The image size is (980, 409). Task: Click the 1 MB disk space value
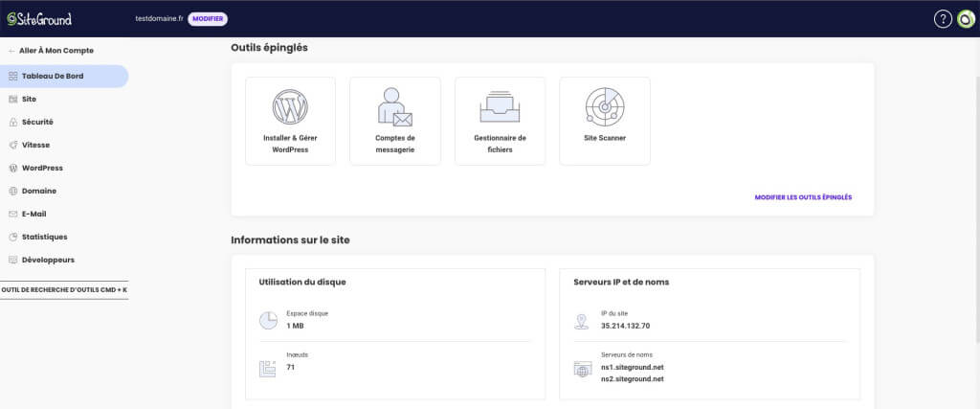tap(295, 326)
